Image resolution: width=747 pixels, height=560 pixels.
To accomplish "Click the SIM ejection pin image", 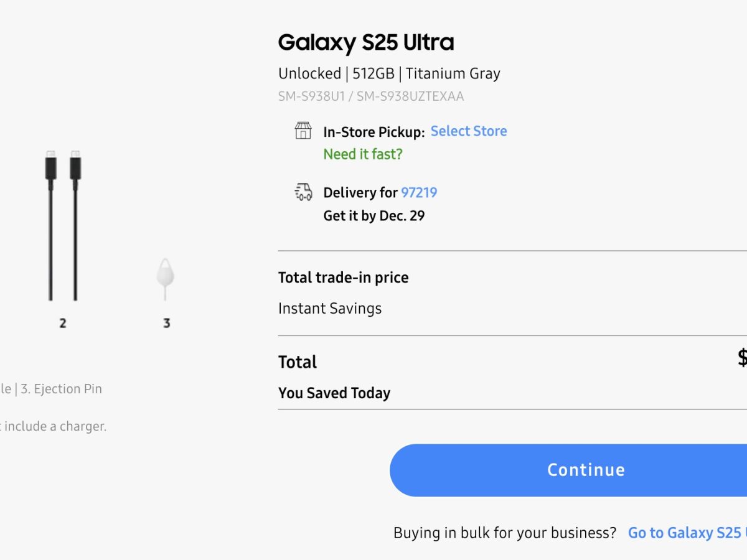I will click(166, 275).
